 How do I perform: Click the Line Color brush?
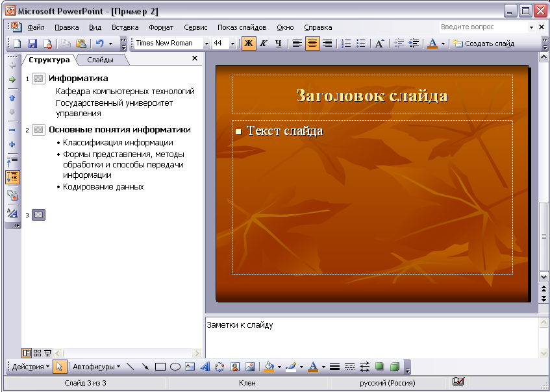[291, 367]
